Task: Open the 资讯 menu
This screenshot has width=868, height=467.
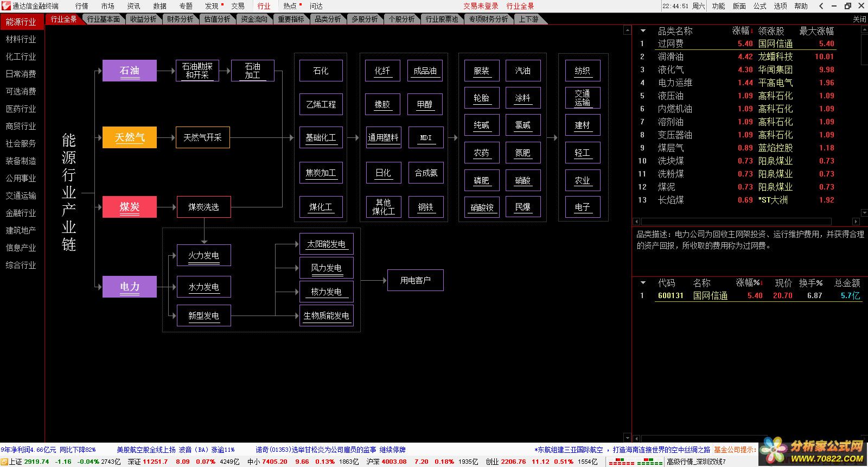Action: [x=133, y=6]
